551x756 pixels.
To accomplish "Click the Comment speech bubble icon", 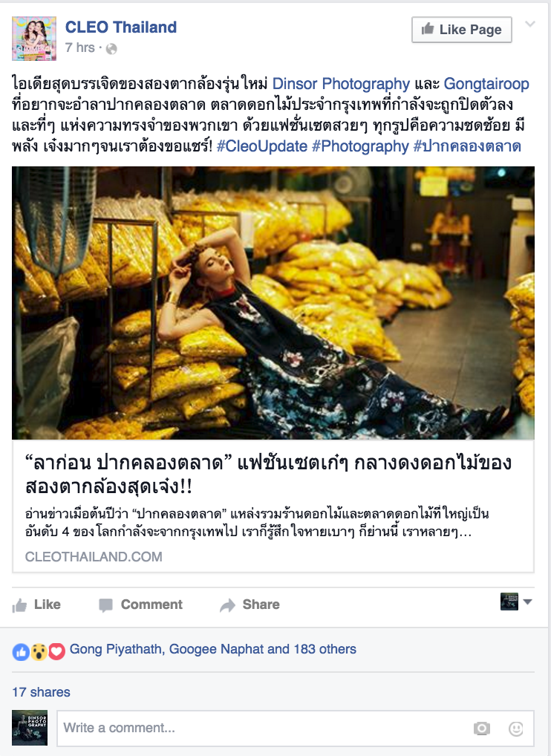I will pos(105,605).
